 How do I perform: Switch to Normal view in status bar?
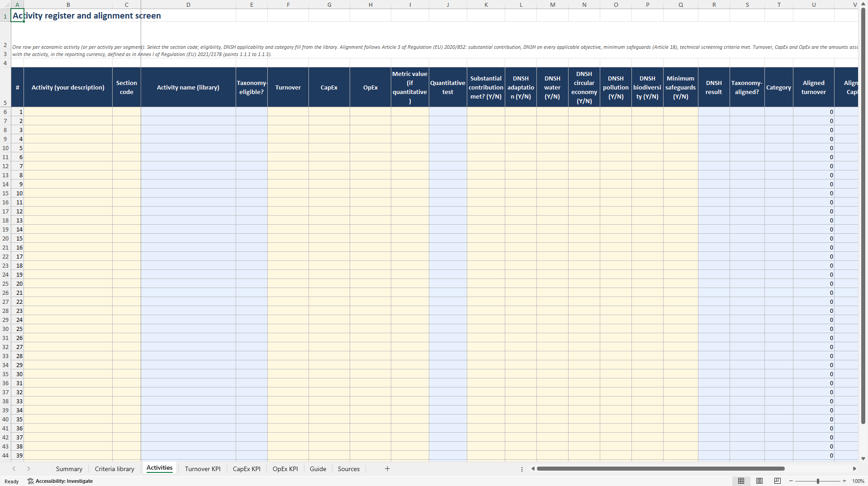coord(741,481)
